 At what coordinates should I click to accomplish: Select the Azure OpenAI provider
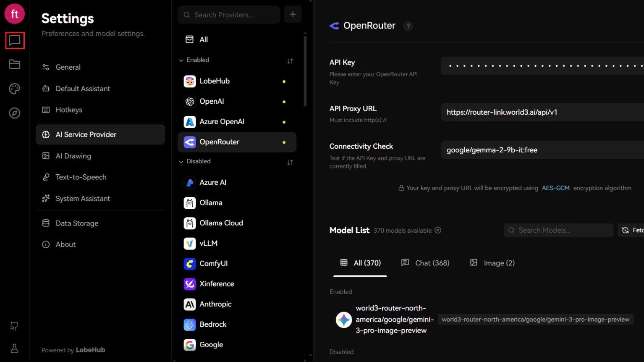coord(237,122)
